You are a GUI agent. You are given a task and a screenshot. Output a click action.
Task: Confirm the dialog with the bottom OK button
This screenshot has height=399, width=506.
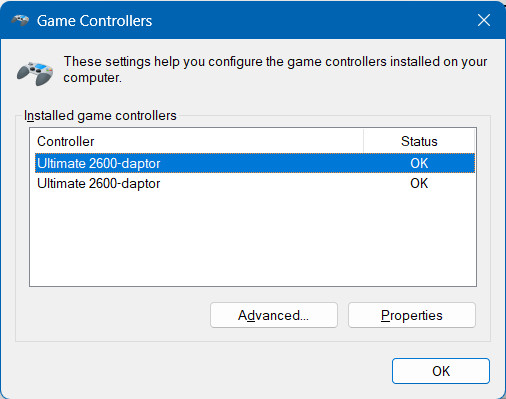point(441,371)
